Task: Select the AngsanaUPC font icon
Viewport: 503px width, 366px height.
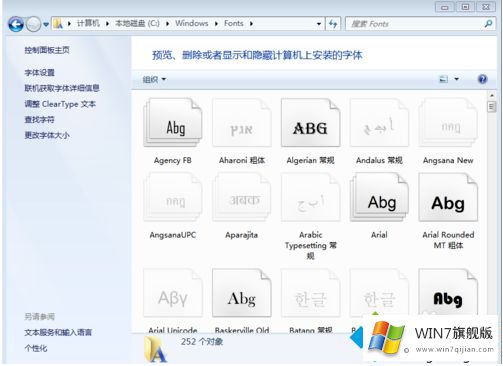Action: [173, 197]
